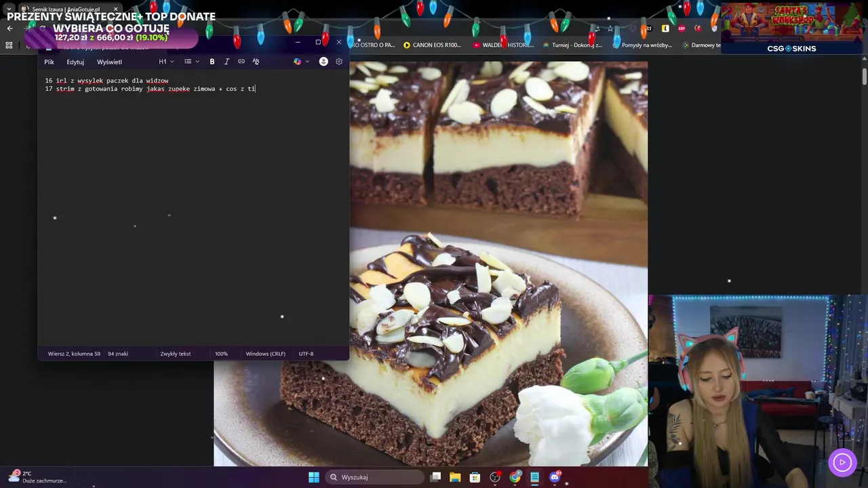This screenshot has height=488, width=868.
Task: Insert a link via Notepad toolbar
Action: pos(241,62)
